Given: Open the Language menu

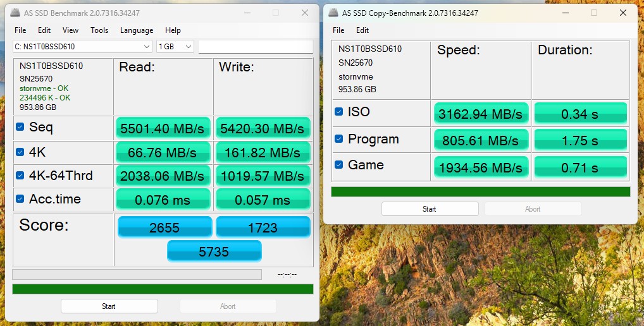Looking at the screenshot, I should 137,30.
